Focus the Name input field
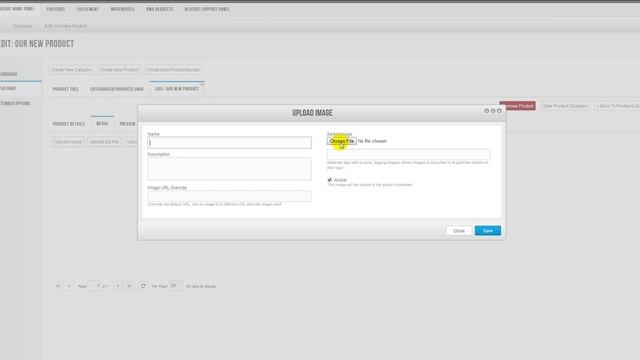The width and height of the screenshot is (640, 360). (x=229, y=142)
